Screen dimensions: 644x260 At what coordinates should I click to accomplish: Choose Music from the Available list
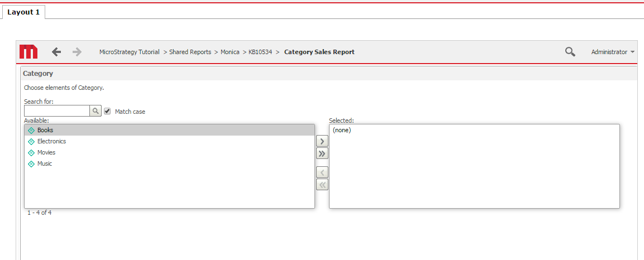[x=45, y=163]
